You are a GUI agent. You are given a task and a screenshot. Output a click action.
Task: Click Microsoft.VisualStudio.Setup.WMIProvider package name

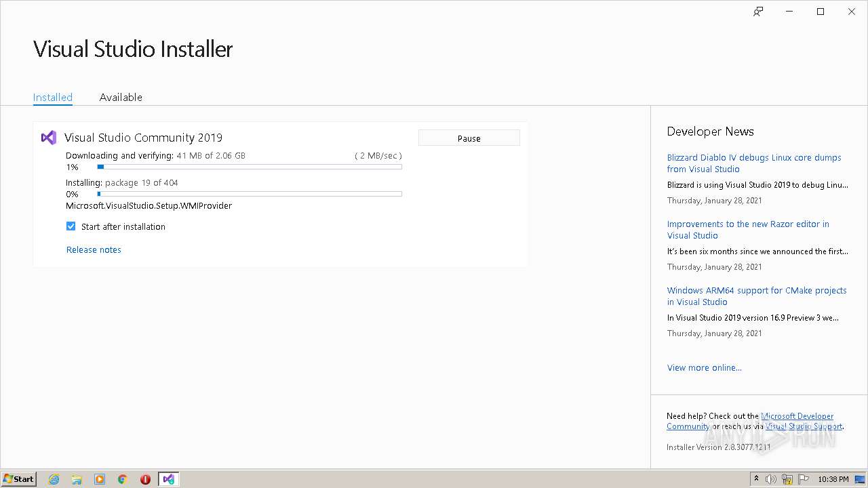(x=149, y=205)
